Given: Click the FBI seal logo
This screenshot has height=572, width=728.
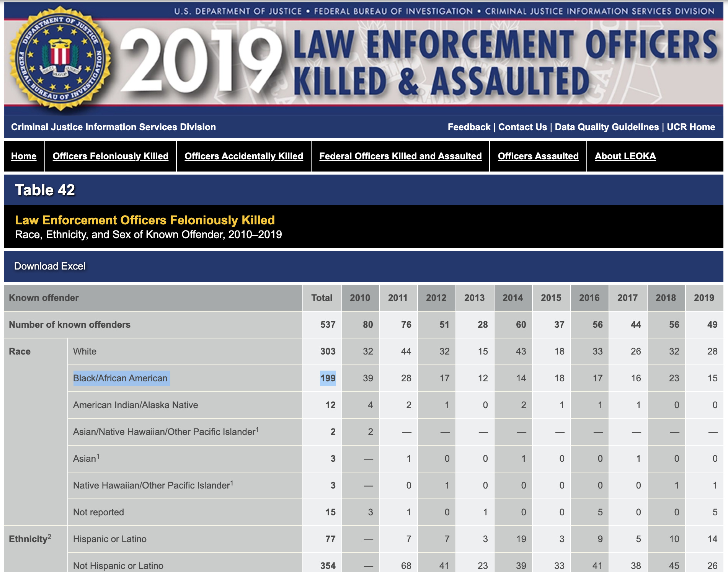Looking at the screenshot, I should coord(60,58).
